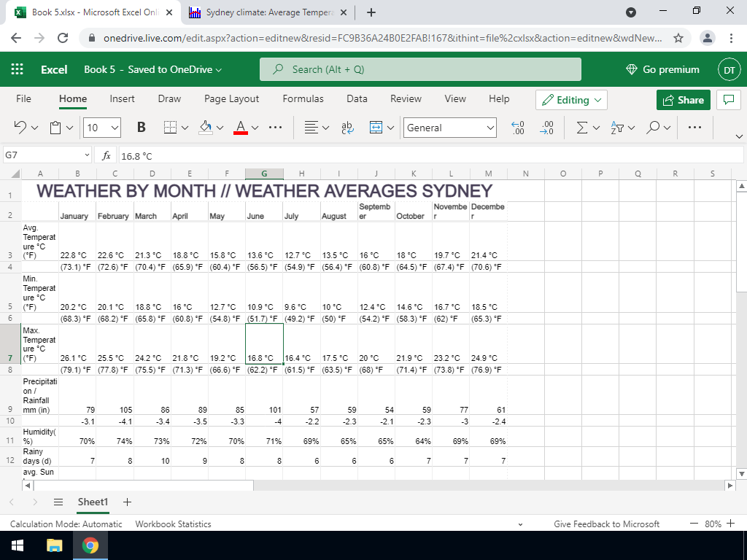
Task: Click the Search box
Action: click(420, 69)
